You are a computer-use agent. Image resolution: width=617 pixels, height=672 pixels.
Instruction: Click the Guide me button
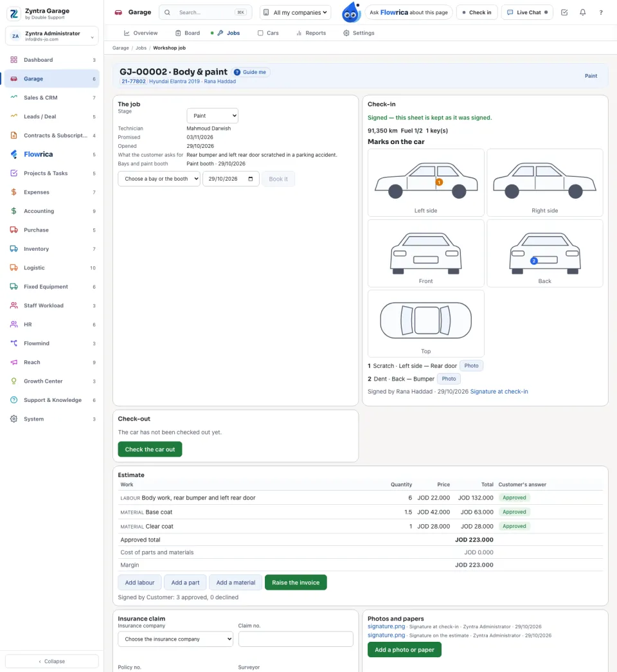tap(250, 72)
